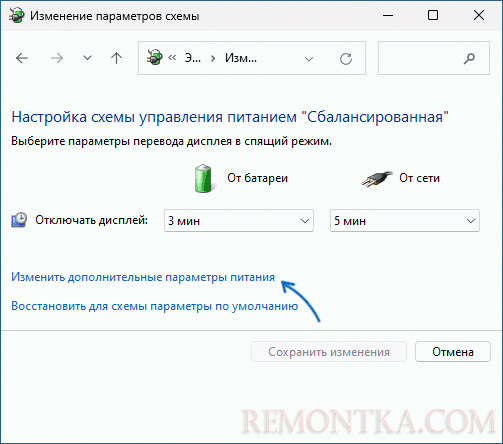This screenshot has height=444, width=503.
Task: Open the plugged-in display timeout dropdown '5 мин'
Action: 405,221
